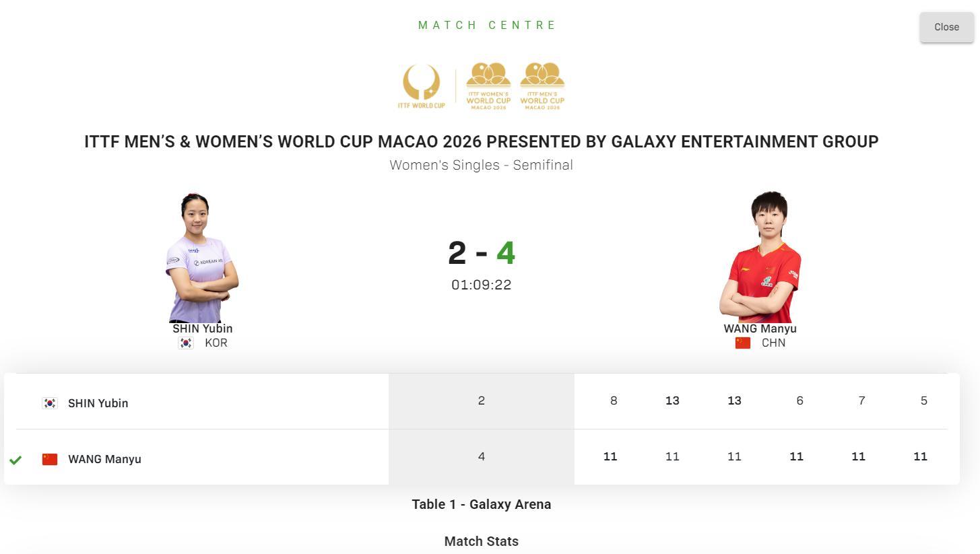Viewport: 980px width, 554px height.
Task: Click the Korean flag under Shin Yubin's photo
Action: [x=186, y=343]
